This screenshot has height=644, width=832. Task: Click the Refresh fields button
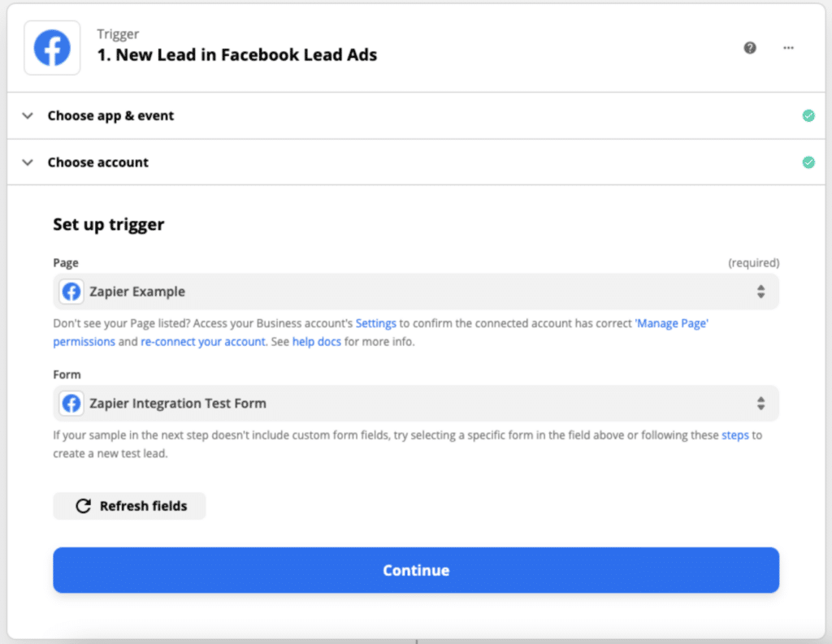(129, 506)
